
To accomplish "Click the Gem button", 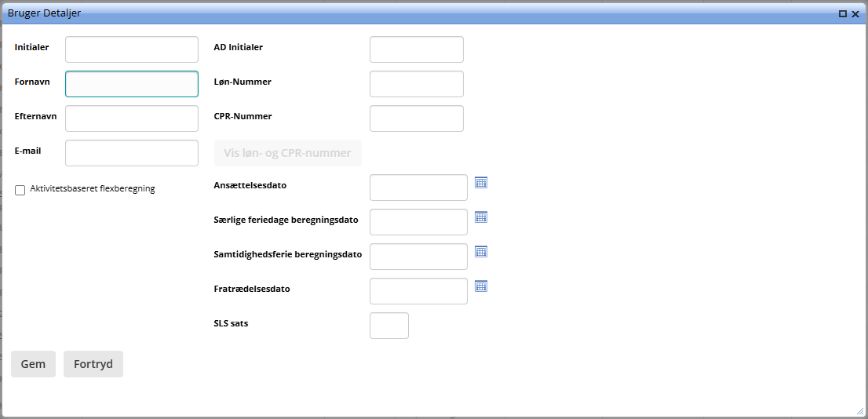I will tap(33, 364).
